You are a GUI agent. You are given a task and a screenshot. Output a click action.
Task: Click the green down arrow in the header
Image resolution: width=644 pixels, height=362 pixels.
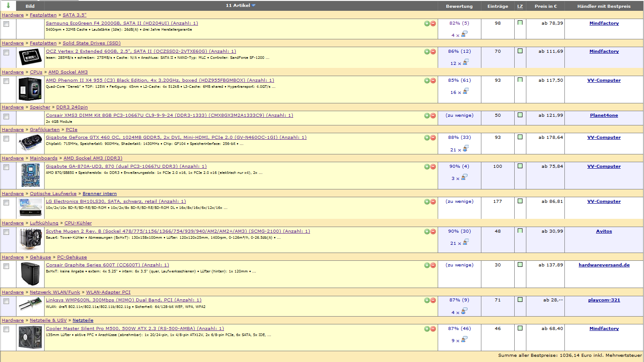pos(8,6)
